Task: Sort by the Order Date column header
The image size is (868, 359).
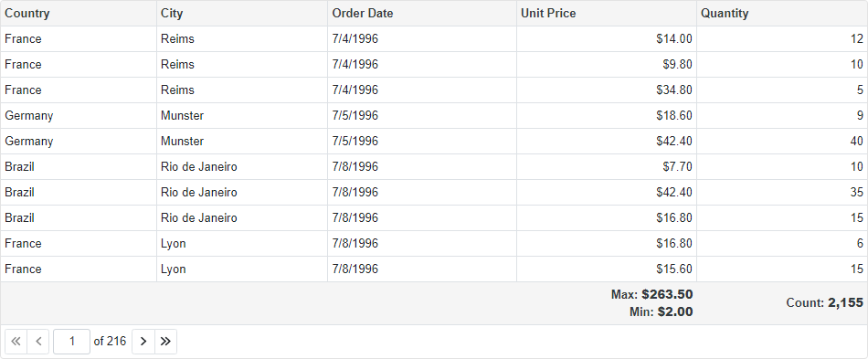Action: pyautogui.click(x=422, y=14)
